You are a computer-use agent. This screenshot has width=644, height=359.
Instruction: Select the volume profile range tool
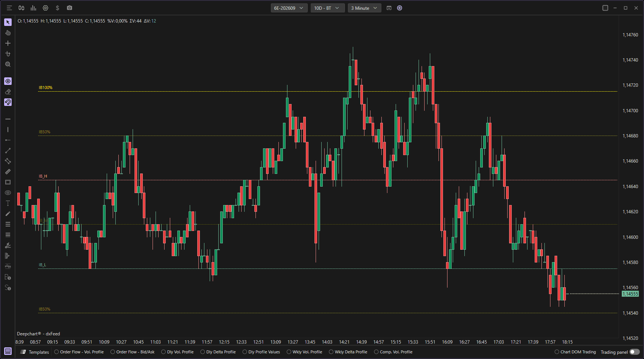(8, 256)
